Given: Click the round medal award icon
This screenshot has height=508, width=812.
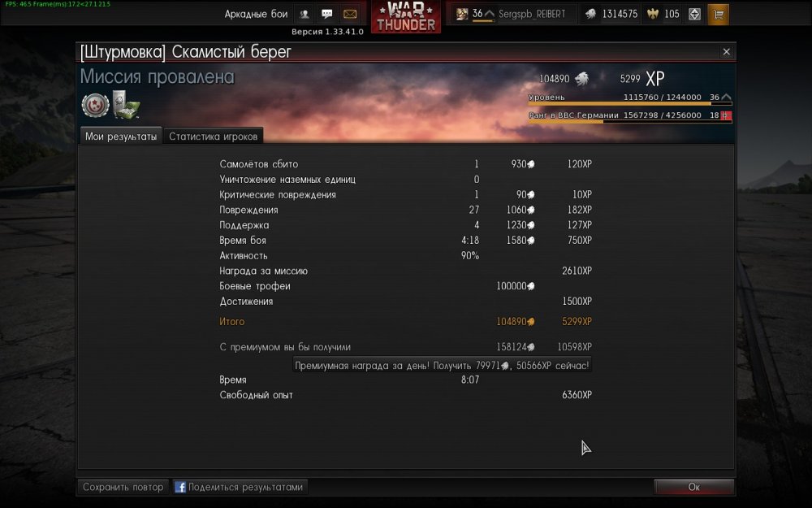Looking at the screenshot, I should pyautogui.click(x=95, y=105).
